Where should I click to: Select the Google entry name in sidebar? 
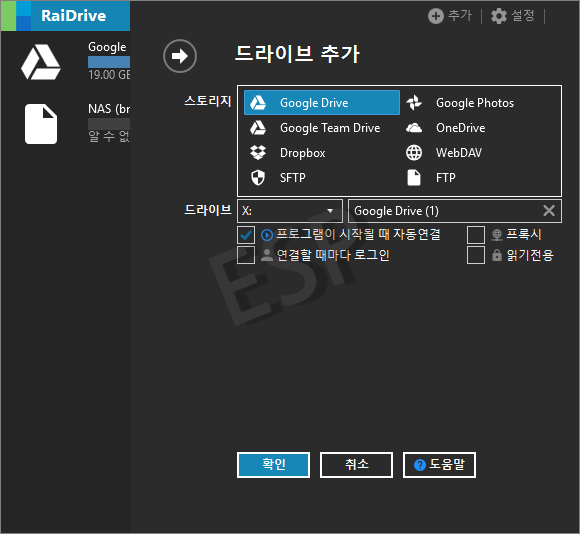click(107, 47)
